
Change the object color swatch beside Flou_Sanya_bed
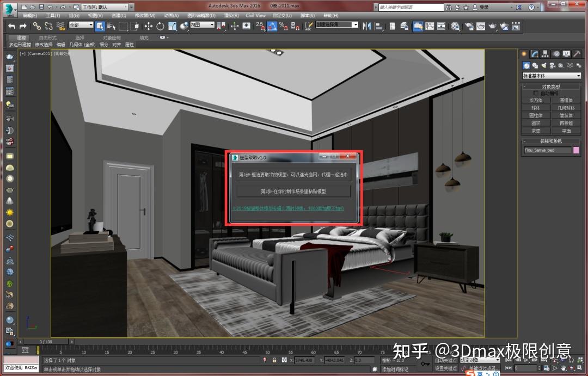576,150
